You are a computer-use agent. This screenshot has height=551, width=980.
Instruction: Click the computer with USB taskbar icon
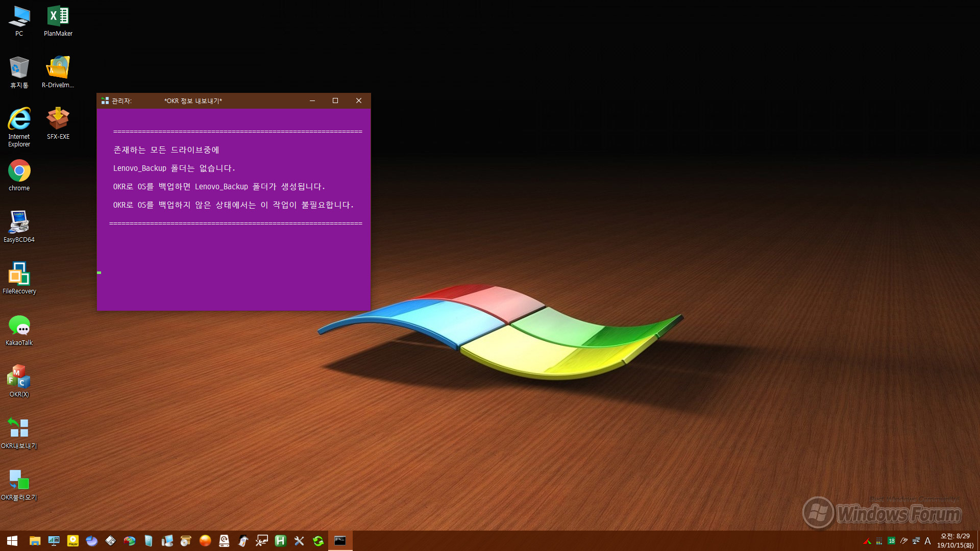167,541
